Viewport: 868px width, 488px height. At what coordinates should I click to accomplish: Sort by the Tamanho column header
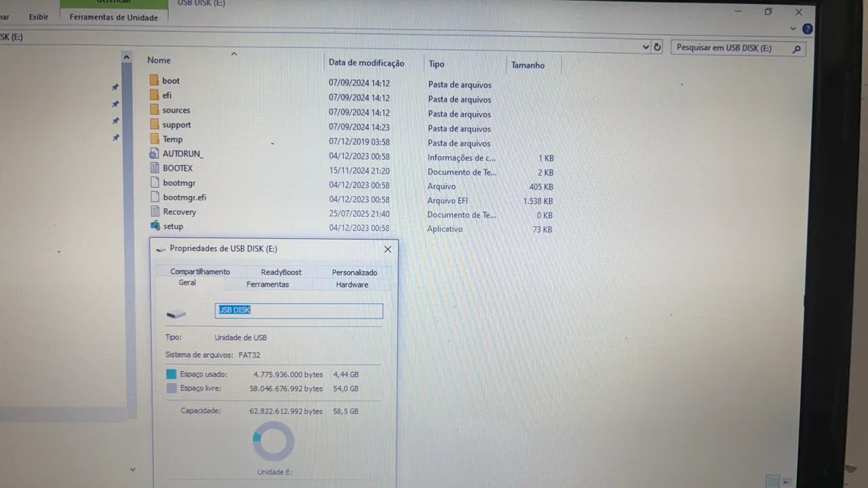click(528, 65)
